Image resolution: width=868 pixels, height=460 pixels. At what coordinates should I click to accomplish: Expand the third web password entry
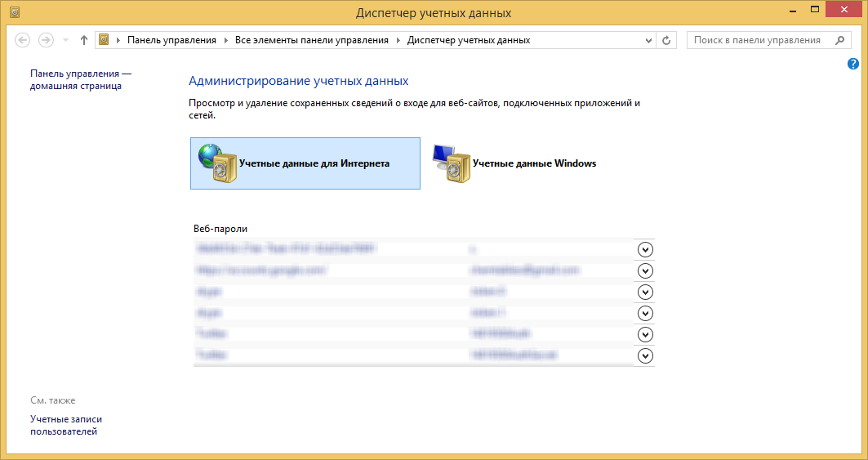[x=645, y=292]
